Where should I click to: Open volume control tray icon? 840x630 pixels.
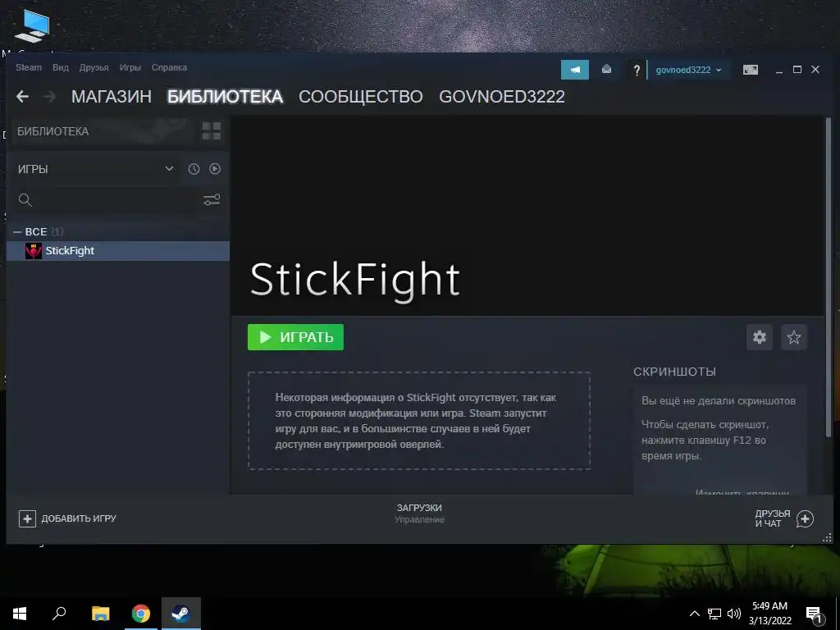[x=734, y=614]
